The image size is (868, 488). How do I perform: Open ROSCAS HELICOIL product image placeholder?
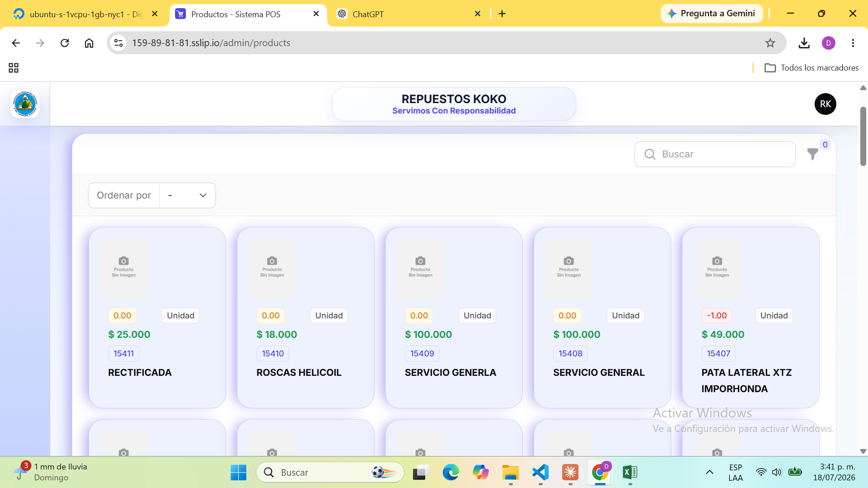pyautogui.click(x=272, y=269)
